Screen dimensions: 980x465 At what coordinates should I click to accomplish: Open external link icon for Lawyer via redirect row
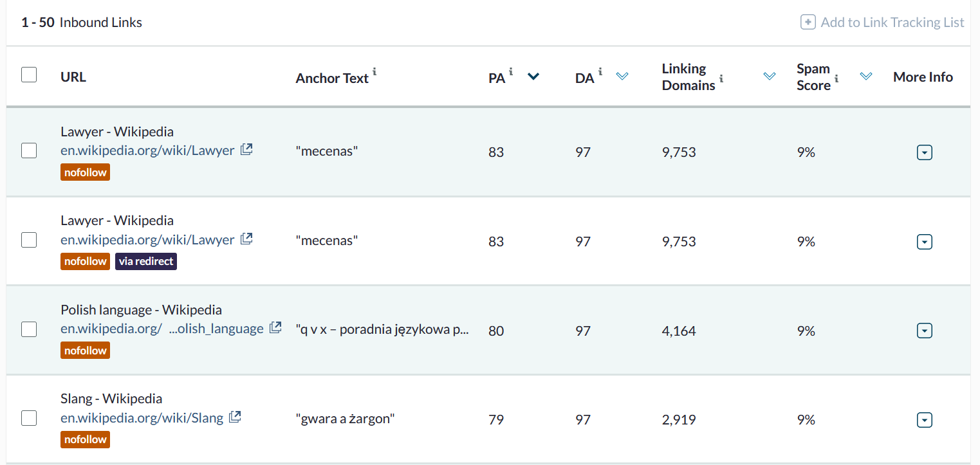[x=246, y=239]
